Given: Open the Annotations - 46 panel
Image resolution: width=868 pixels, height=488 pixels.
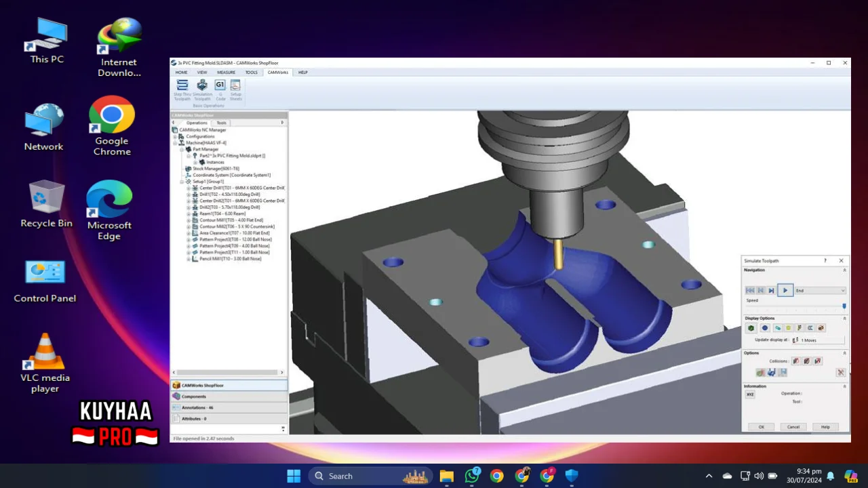Looking at the screenshot, I should pyautogui.click(x=229, y=408).
